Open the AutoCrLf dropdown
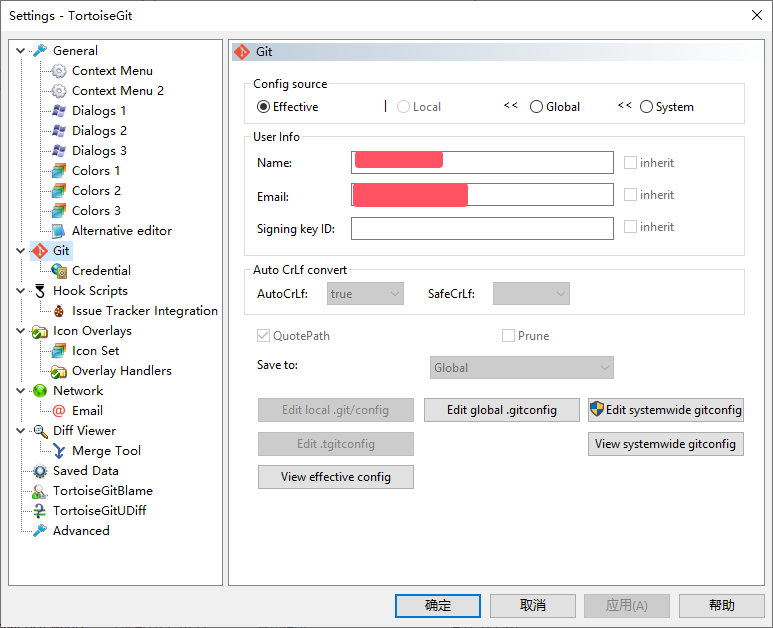 pyautogui.click(x=365, y=294)
